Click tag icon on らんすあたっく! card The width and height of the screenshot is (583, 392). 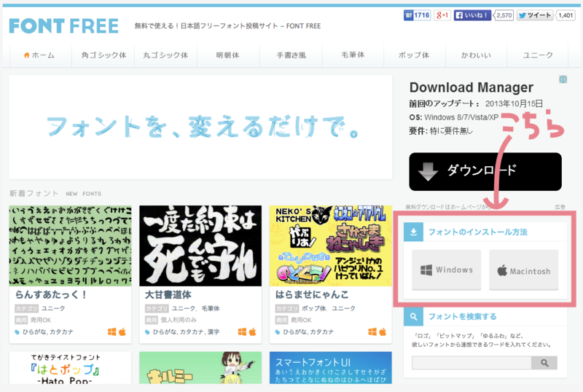pyautogui.click(x=17, y=332)
